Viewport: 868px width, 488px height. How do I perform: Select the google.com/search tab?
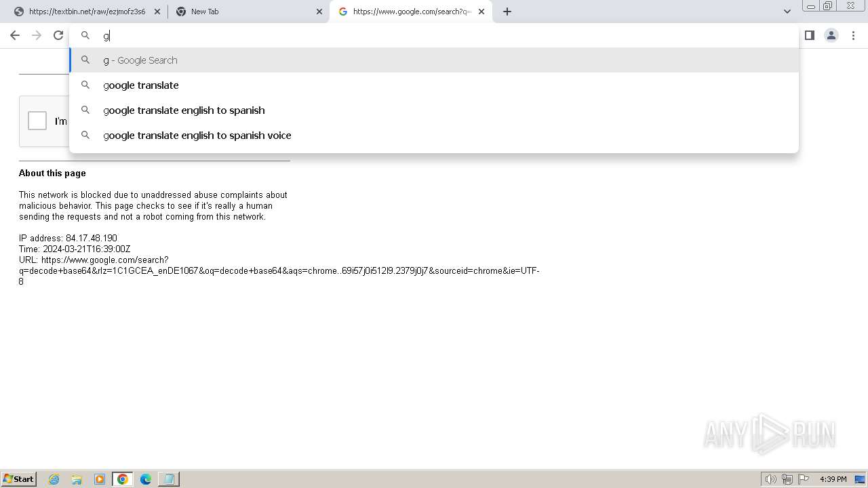click(411, 12)
